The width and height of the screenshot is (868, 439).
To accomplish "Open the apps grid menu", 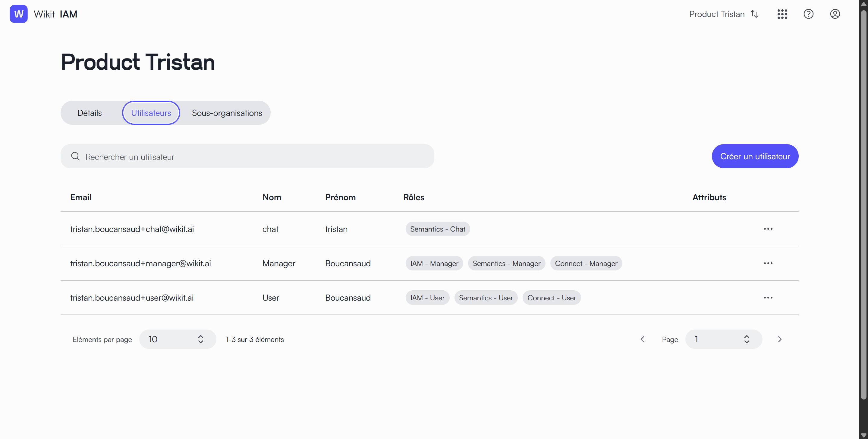I will point(782,14).
